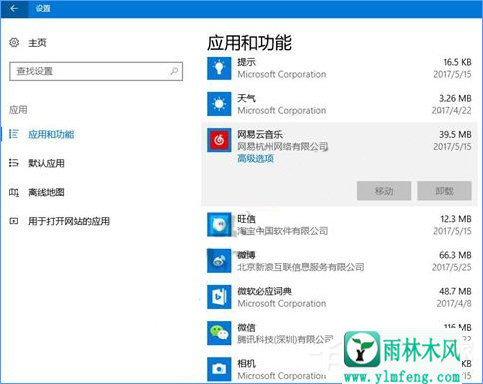The width and height of the screenshot is (483, 384).
Task: Click the 微软必应词典 app icon
Action: [219, 297]
